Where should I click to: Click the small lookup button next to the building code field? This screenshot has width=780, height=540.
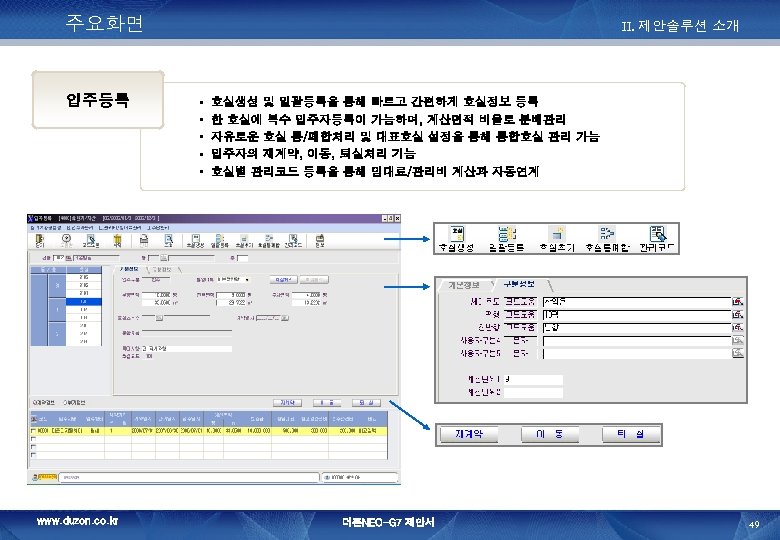(x=69, y=258)
